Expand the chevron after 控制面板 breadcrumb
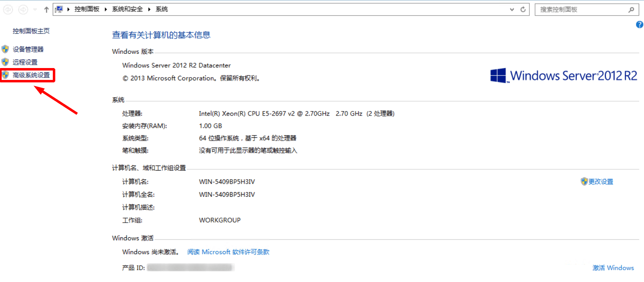Screen dimensions: 644x282 coord(106,9)
